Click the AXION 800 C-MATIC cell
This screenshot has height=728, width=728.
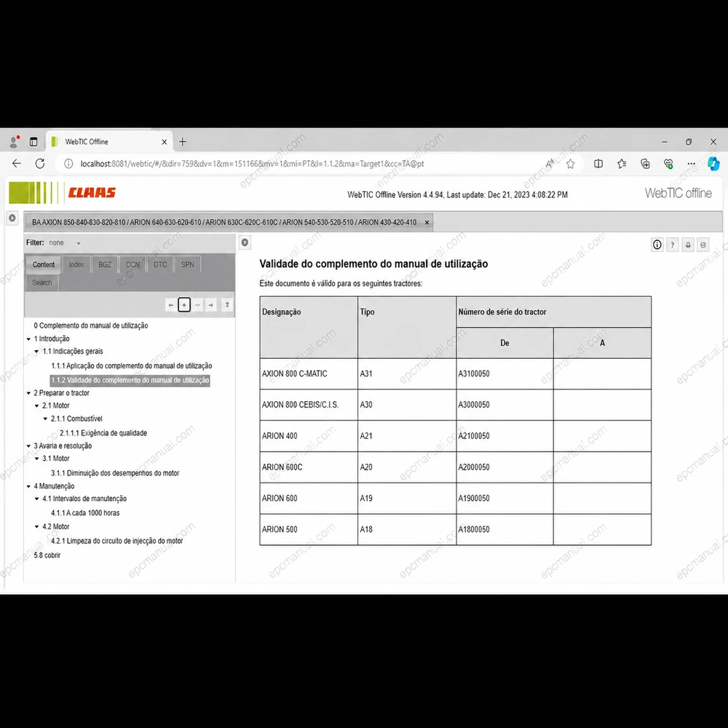[x=309, y=373]
